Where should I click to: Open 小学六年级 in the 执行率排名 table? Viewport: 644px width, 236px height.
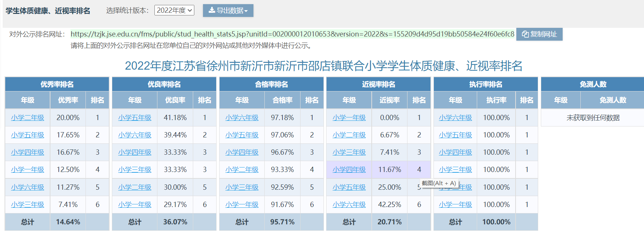455,117
